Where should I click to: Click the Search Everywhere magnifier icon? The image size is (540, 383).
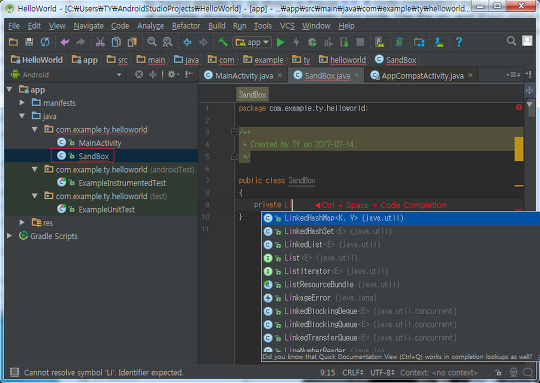(x=511, y=41)
